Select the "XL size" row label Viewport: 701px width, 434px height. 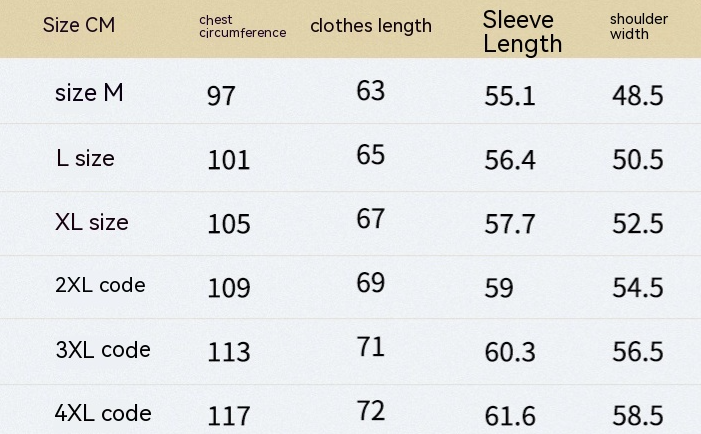pos(92,222)
